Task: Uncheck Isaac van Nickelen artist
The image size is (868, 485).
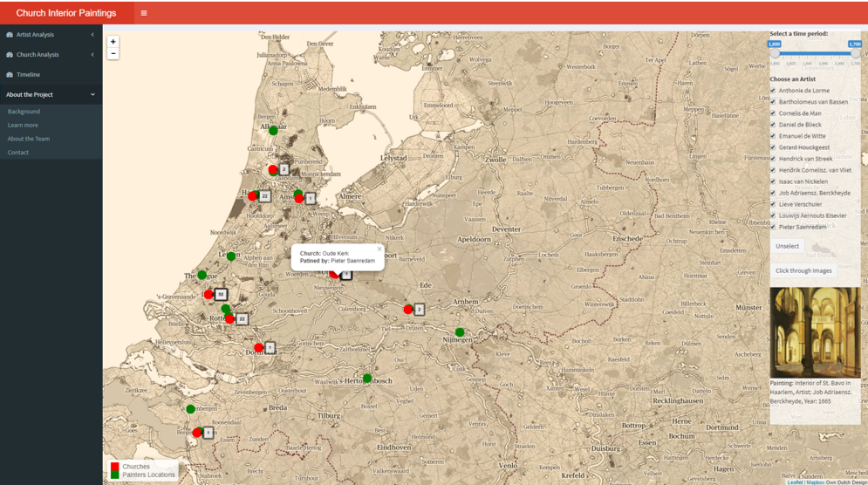Action: 773,181
